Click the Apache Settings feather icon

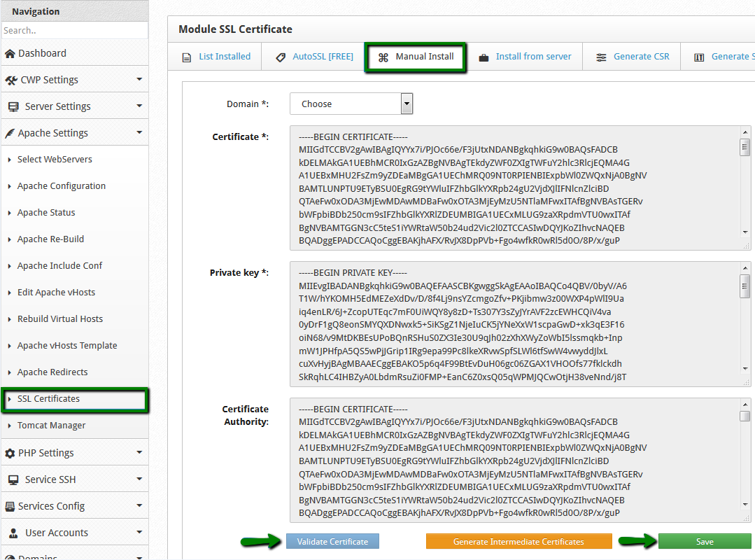pos(10,133)
